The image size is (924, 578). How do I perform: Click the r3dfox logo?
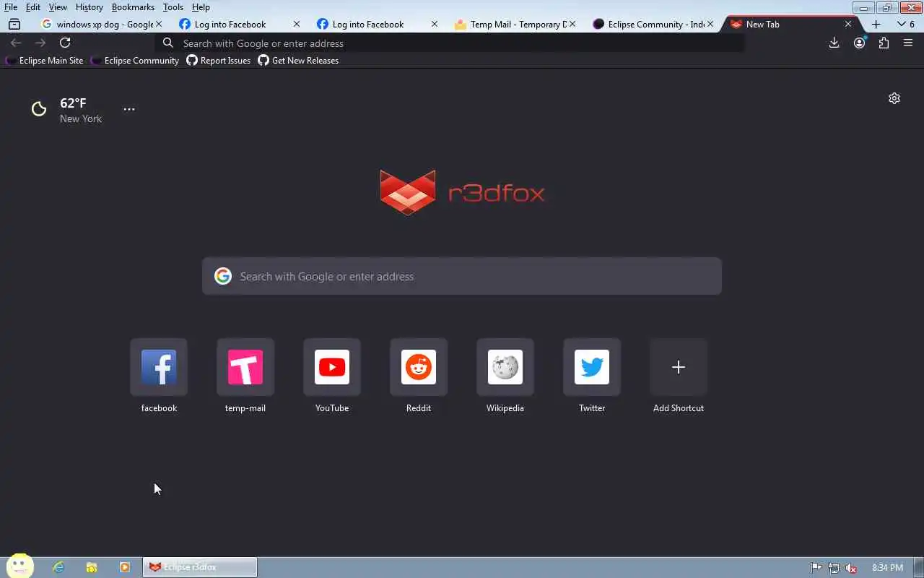tap(462, 192)
